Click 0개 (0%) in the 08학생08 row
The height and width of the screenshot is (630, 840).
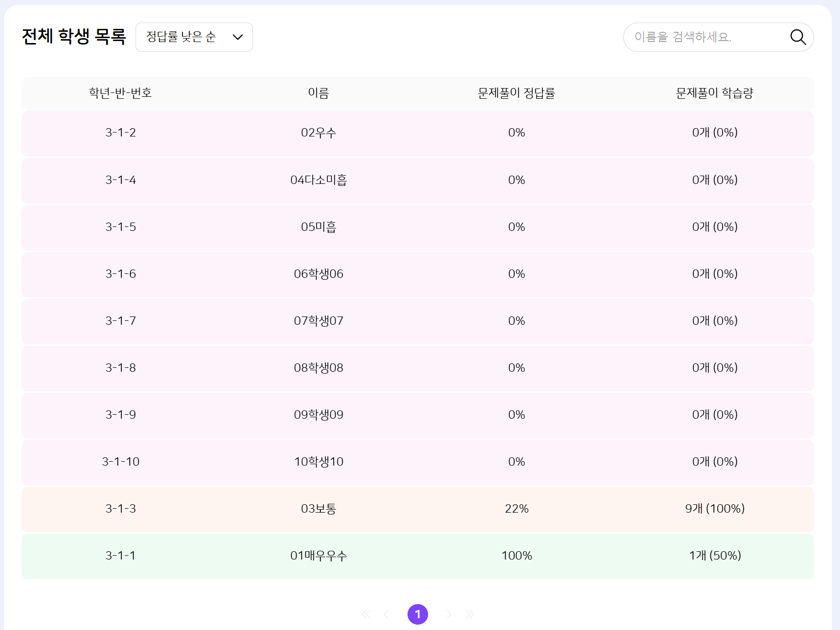tap(715, 368)
